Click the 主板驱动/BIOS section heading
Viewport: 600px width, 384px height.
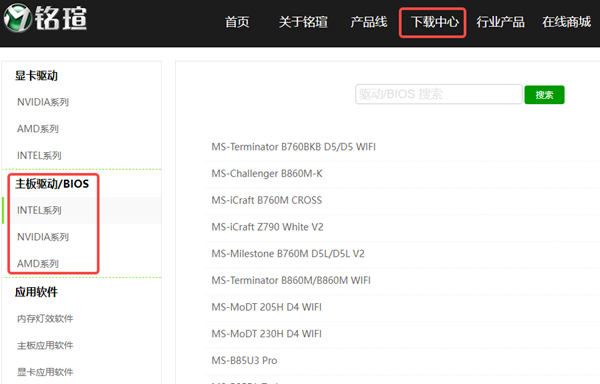(x=52, y=184)
